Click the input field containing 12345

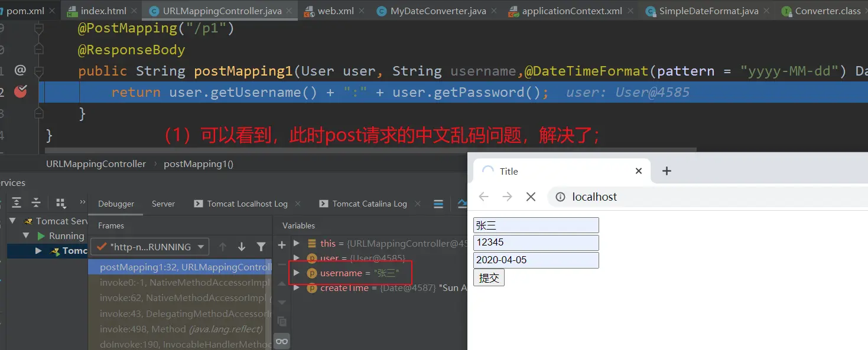536,243
